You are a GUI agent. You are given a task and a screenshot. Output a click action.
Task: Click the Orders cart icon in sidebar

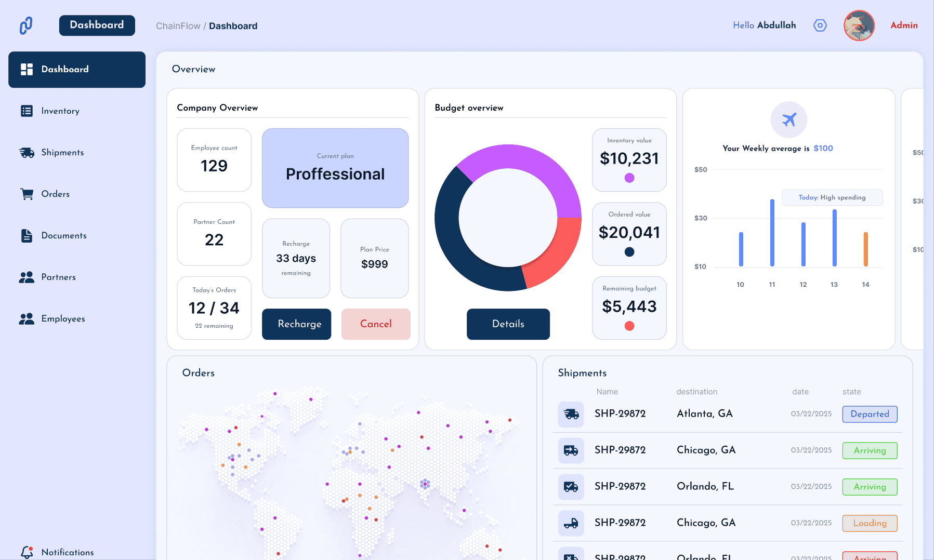click(27, 194)
